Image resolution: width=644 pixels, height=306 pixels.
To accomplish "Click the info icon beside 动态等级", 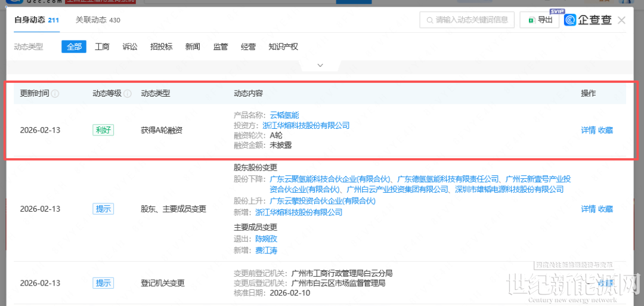I will (127, 94).
